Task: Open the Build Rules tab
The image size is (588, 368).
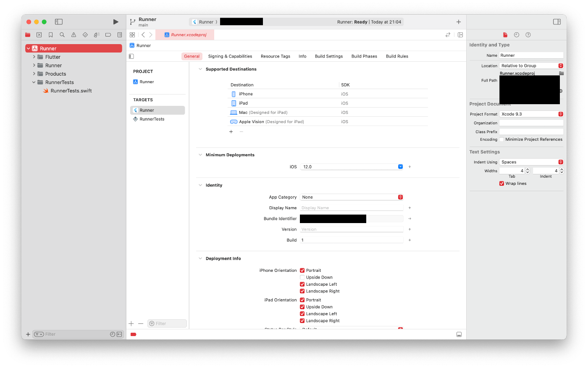Action: (x=397, y=56)
